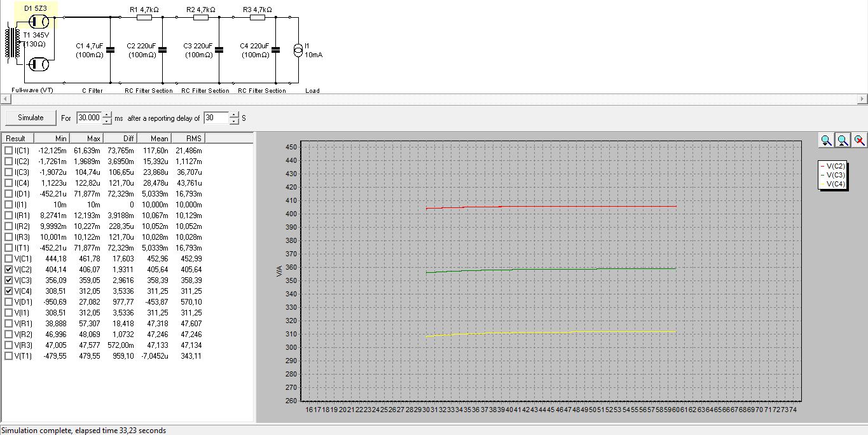Click the zoom-in magnifier with down arrow
868x435 pixels.
(x=826, y=141)
